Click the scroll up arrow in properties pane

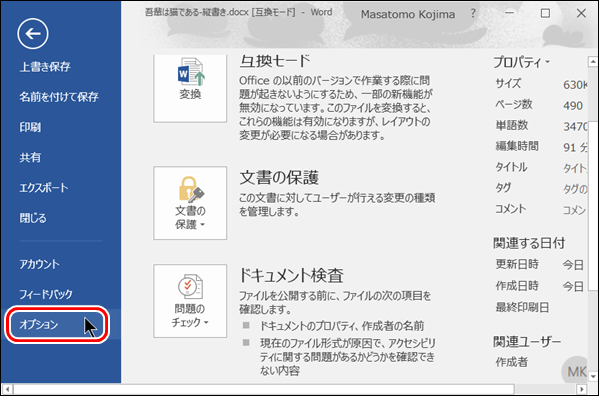click(x=593, y=61)
